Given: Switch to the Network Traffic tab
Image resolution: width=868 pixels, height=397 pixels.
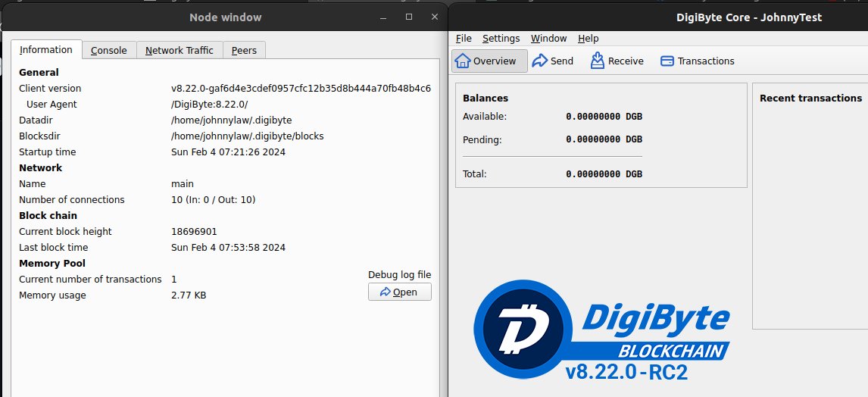Looking at the screenshot, I should tap(180, 51).
